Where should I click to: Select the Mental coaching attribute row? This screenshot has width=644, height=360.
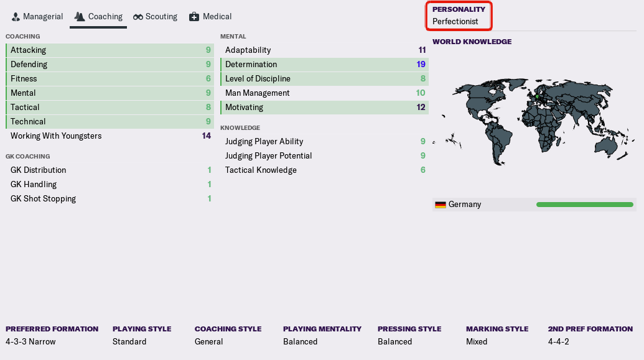[110, 93]
